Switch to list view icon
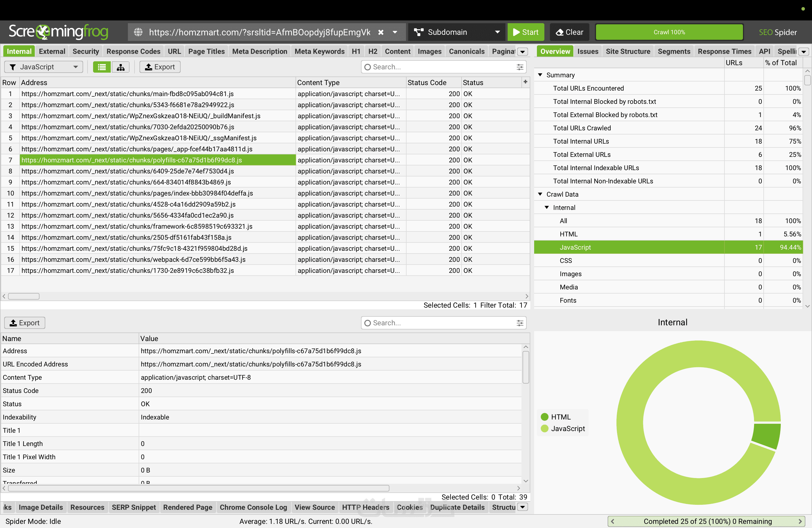 102,67
